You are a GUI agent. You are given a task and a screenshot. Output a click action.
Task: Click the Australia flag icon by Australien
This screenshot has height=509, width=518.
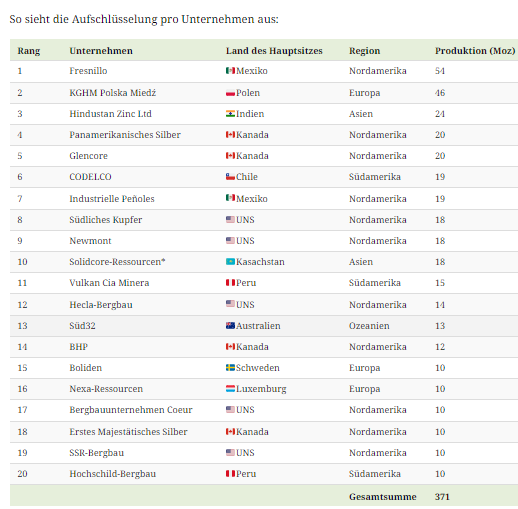point(230,326)
